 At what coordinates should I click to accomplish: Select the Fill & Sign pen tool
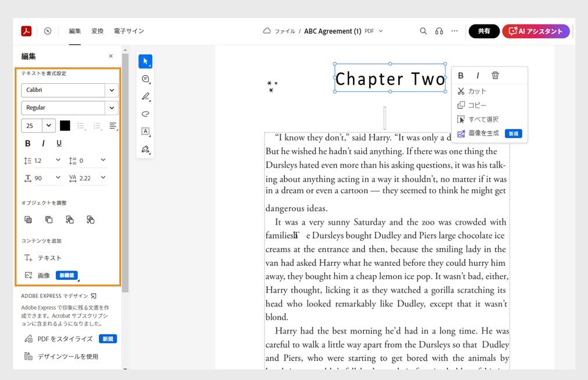click(x=145, y=150)
